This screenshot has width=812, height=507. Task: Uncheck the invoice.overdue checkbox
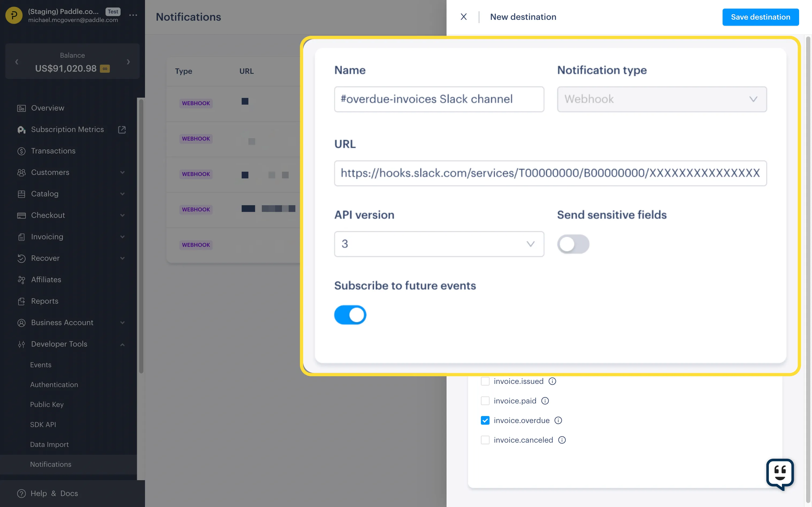[x=485, y=421]
